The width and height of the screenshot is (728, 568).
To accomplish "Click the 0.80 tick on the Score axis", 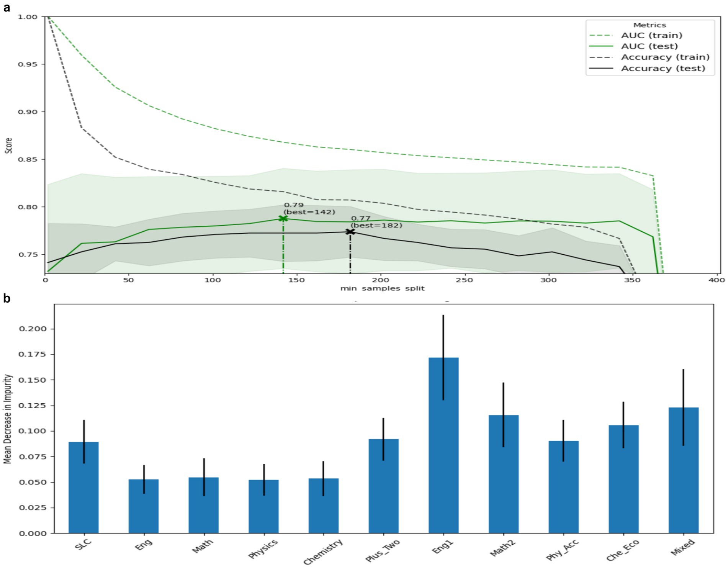I will coord(28,207).
